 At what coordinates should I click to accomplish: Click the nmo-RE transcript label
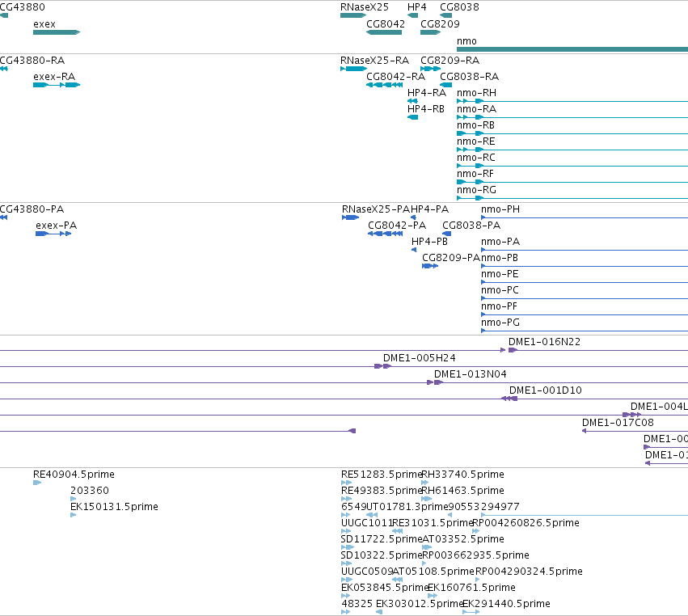coord(476,141)
